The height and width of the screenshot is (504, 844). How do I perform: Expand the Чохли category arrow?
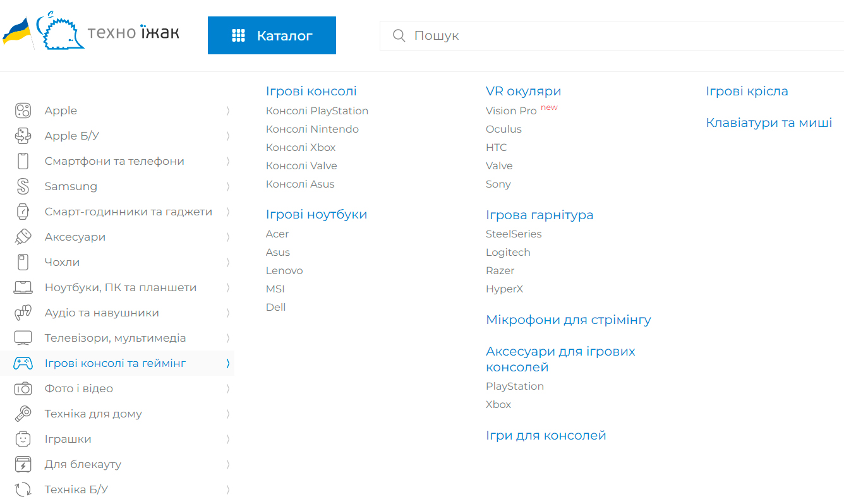tap(227, 262)
